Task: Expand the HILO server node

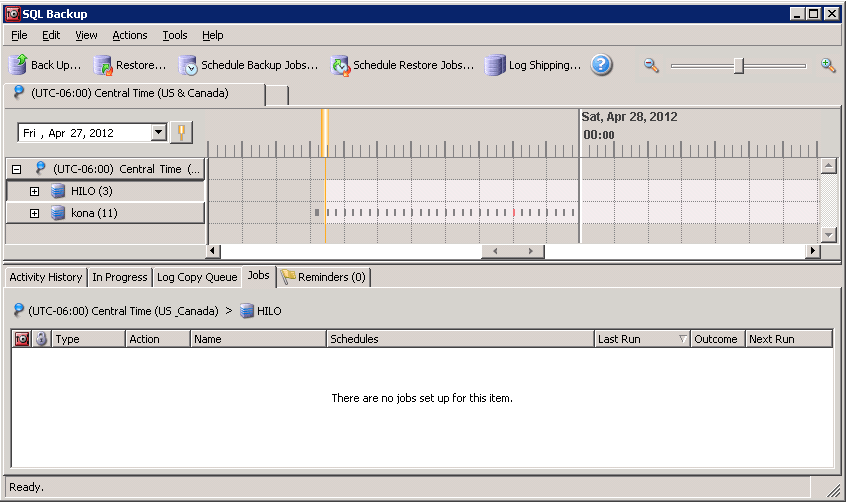Action: tap(35, 191)
